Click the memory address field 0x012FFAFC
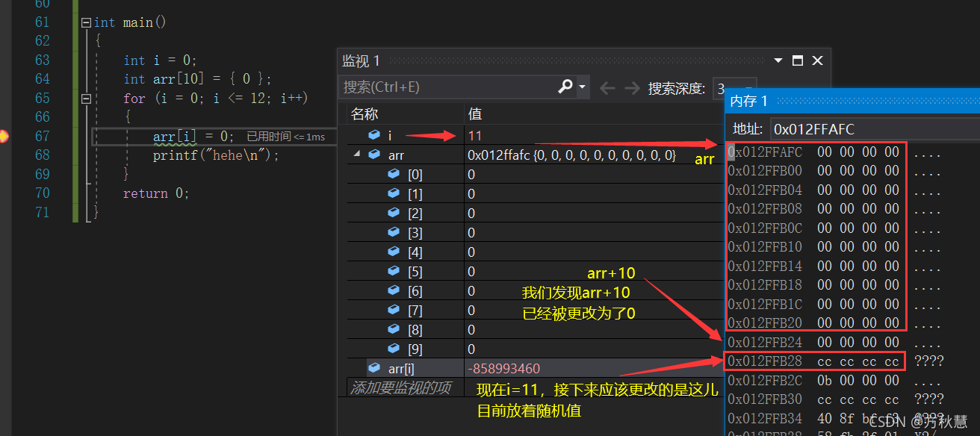The image size is (980, 436). (874, 129)
